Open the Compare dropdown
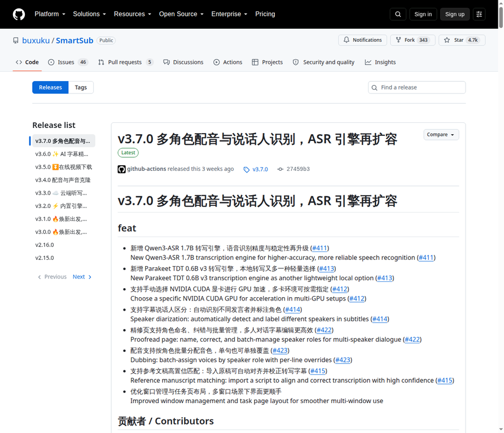The width and height of the screenshot is (504, 433). (x=441, y=135)
